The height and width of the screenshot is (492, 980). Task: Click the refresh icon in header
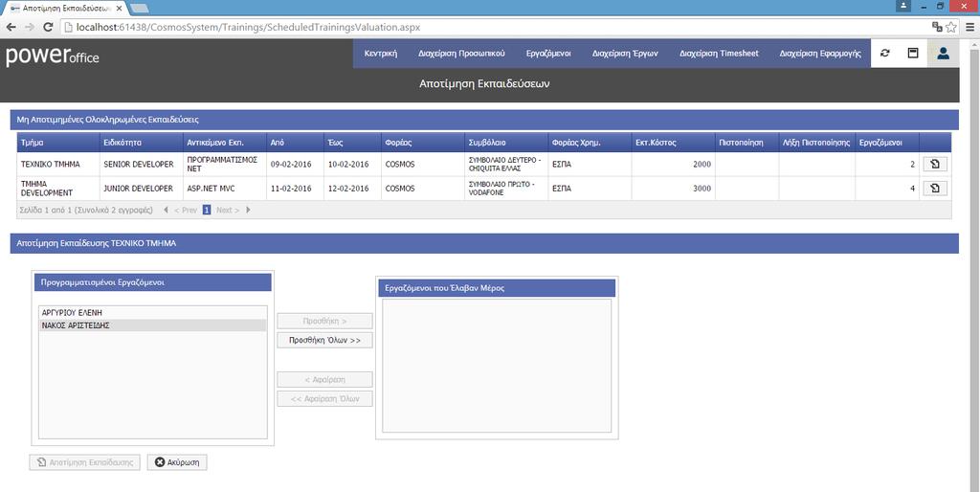884,54
